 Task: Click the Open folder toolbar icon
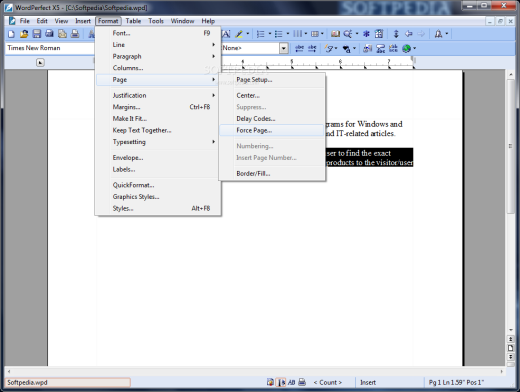click(x=24, y=34)
